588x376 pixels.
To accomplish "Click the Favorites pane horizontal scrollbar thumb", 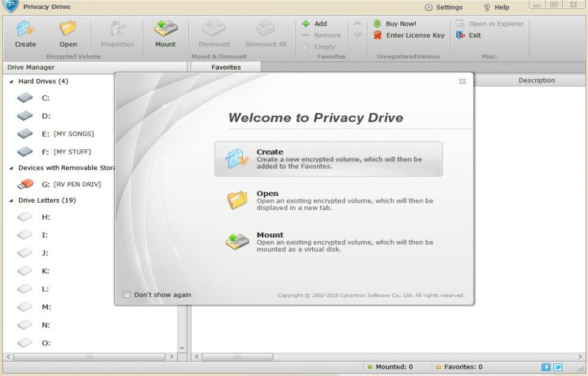I will (238, 357).
